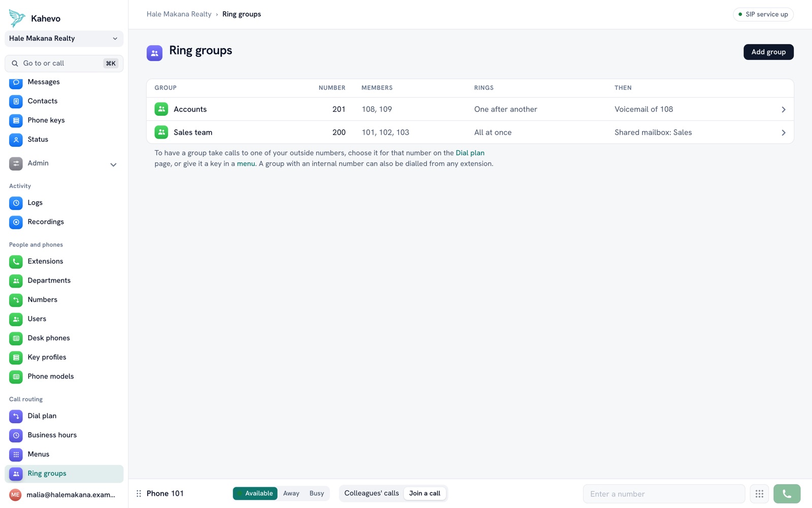Viewport: 812px width, 508px height.
Task: Click the Phone keys icon
Action: click(x=16, y=120)
